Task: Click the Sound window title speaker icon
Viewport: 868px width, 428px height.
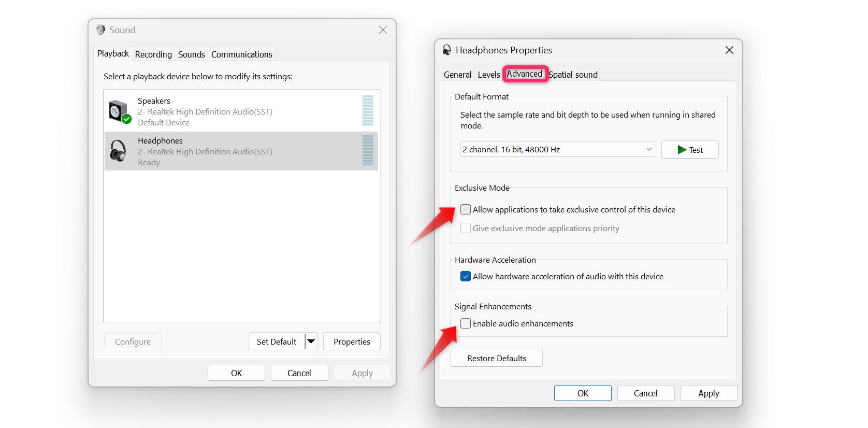Action: [x=100, y=30]
